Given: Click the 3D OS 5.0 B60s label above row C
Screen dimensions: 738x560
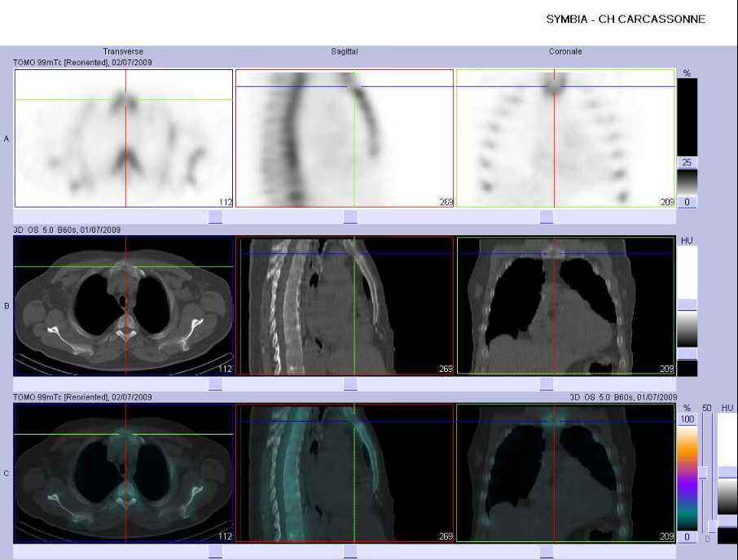Looking at the screenshot, I should point(623,397).
